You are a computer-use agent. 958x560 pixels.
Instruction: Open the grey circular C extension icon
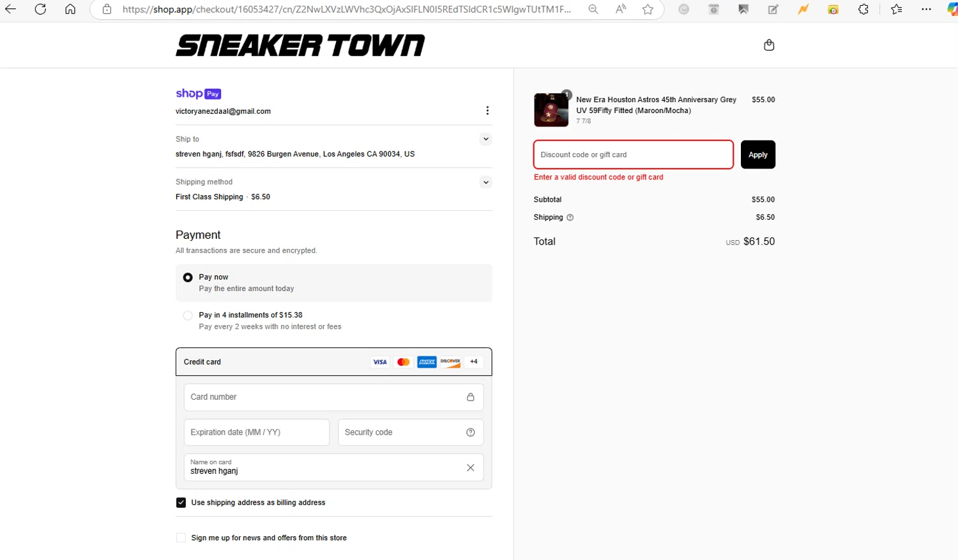(684, 9)
